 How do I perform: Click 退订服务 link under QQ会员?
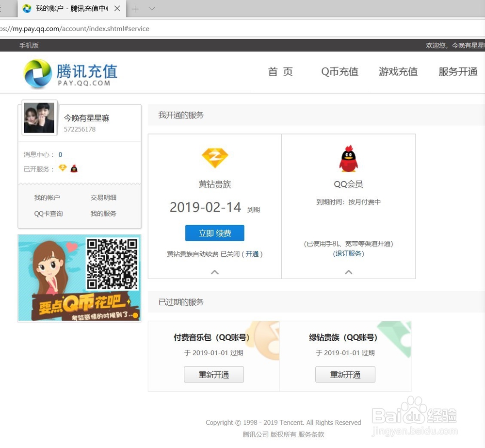(349, 253)
